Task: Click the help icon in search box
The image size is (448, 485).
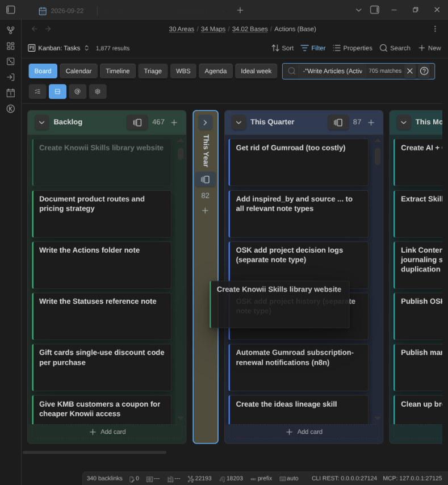Action: click(424, 71)
